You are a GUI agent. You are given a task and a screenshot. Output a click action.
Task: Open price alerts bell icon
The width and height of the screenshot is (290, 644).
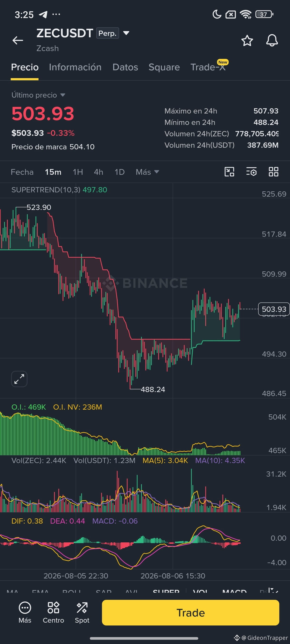pyautogui.click(x=272, y=41)
